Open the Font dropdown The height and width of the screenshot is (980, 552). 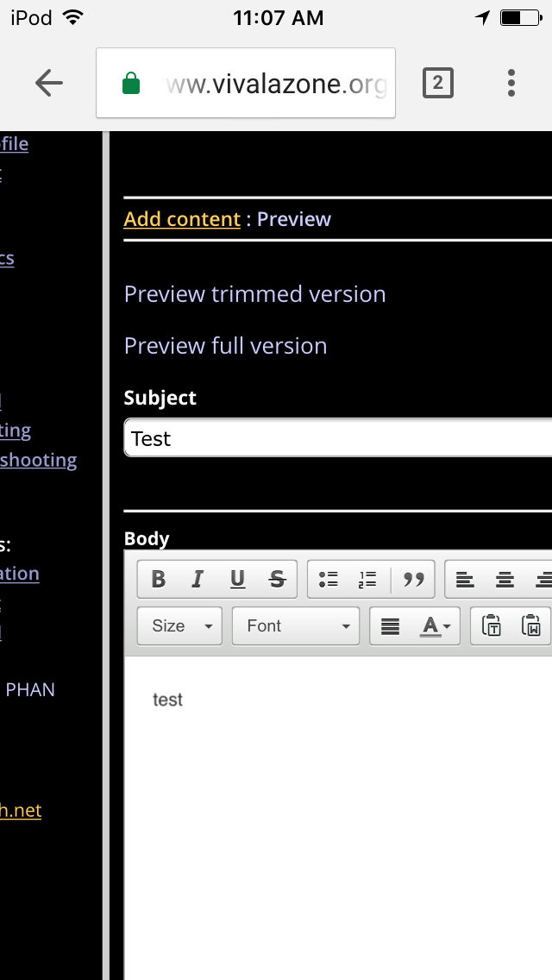[x=296, y=626]
